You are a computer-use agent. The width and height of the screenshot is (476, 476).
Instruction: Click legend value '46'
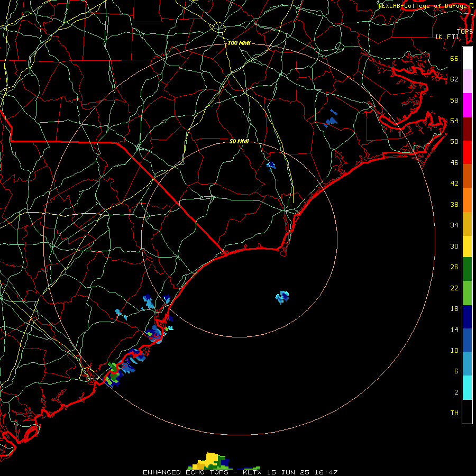coord(454,162)
